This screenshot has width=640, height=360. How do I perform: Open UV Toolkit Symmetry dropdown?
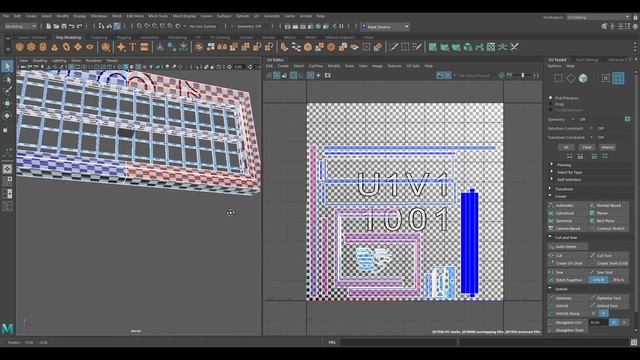pyautogui.click(x=572, y=119)
